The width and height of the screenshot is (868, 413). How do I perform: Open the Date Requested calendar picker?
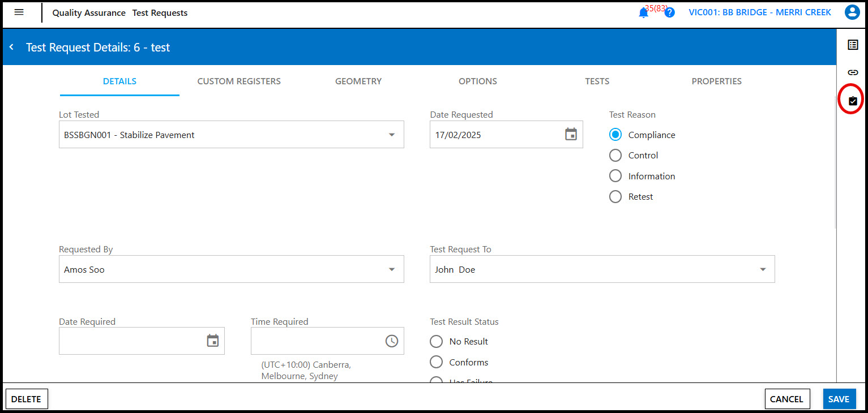pyautogui.click(x=571, y=135)
